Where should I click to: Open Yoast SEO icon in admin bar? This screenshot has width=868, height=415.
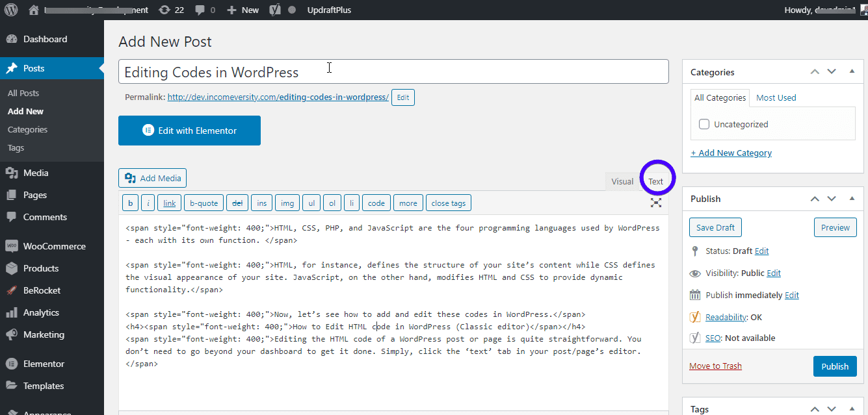tap(275, 10)
